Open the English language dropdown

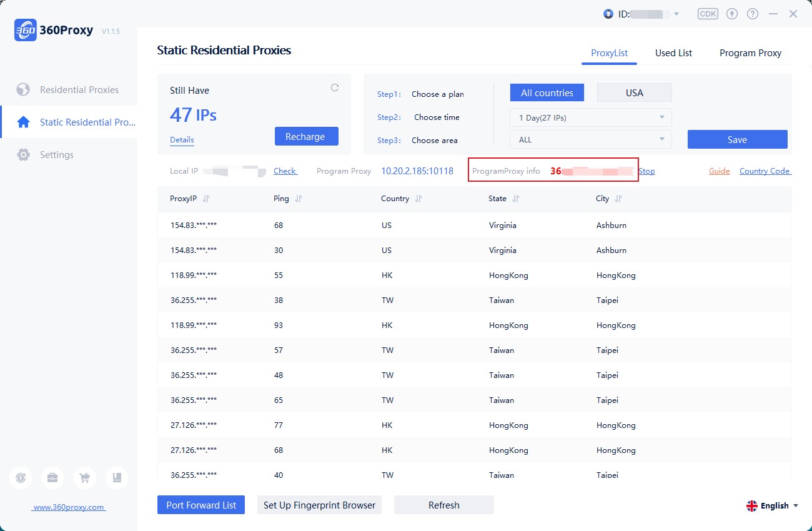point(772,506)
